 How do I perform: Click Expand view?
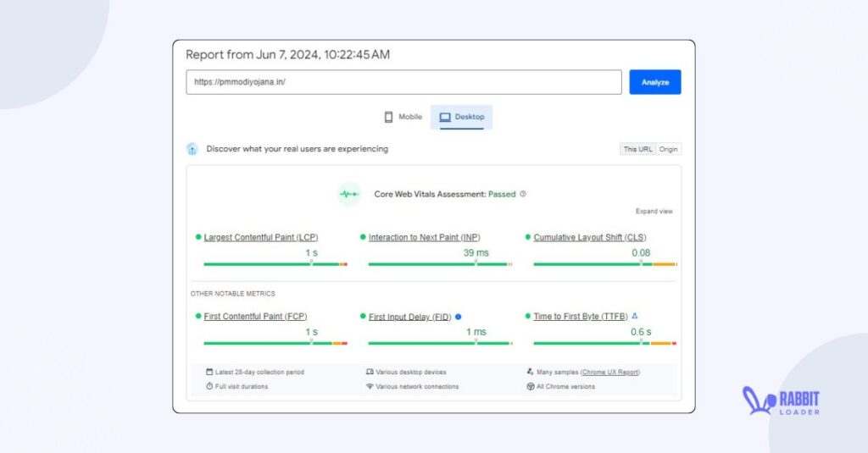[654, 212]
